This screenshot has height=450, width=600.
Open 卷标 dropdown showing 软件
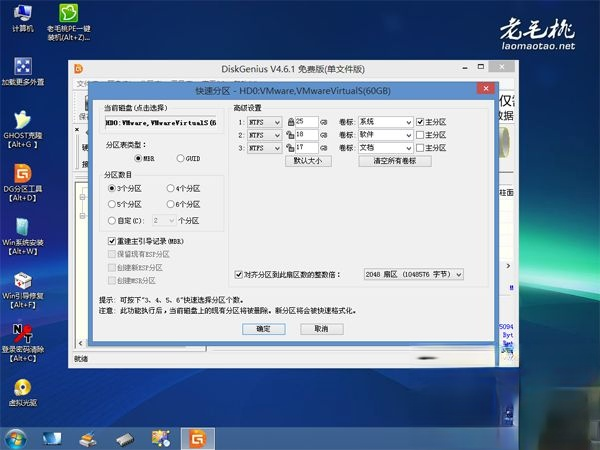coord(386,135)
